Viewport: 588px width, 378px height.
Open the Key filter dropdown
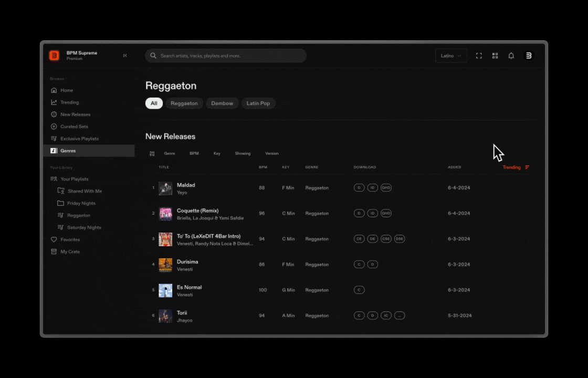coord(217,153)
